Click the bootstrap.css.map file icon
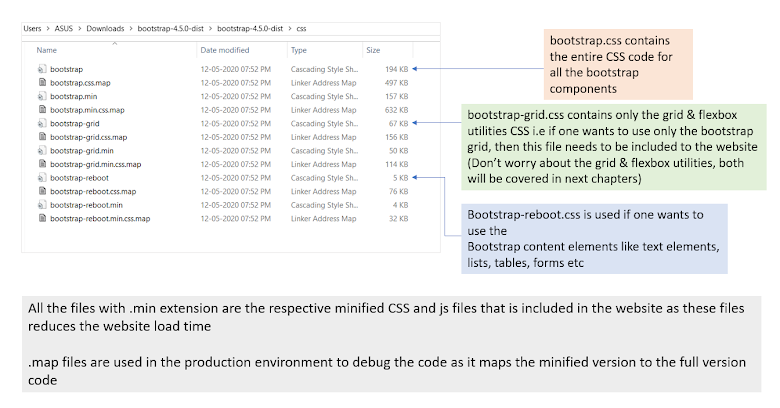 pyautogui.click(x=42, y=83)
